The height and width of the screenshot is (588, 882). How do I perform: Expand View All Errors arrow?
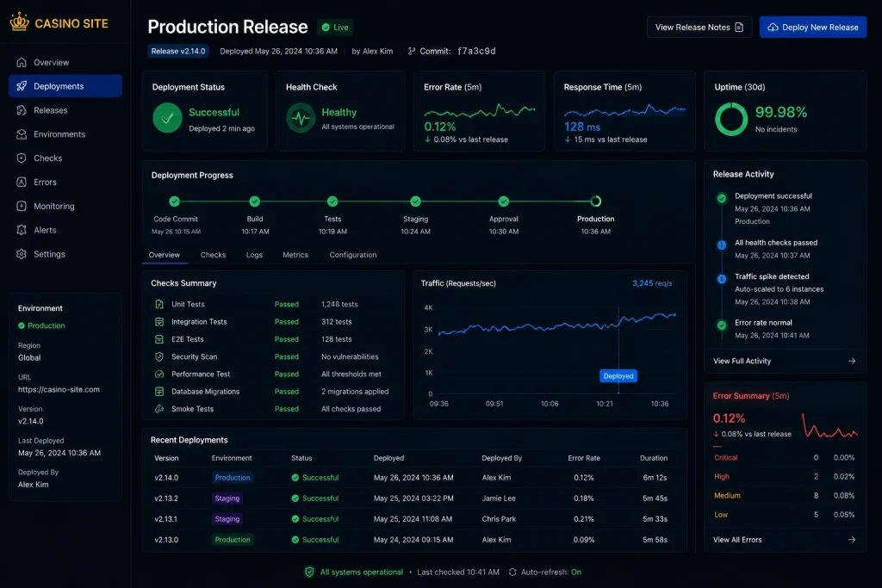852,540
